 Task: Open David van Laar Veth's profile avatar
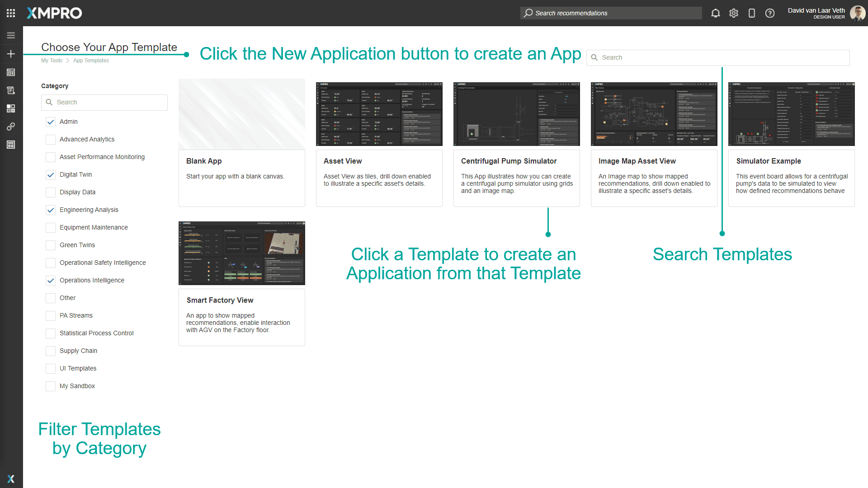857,13
